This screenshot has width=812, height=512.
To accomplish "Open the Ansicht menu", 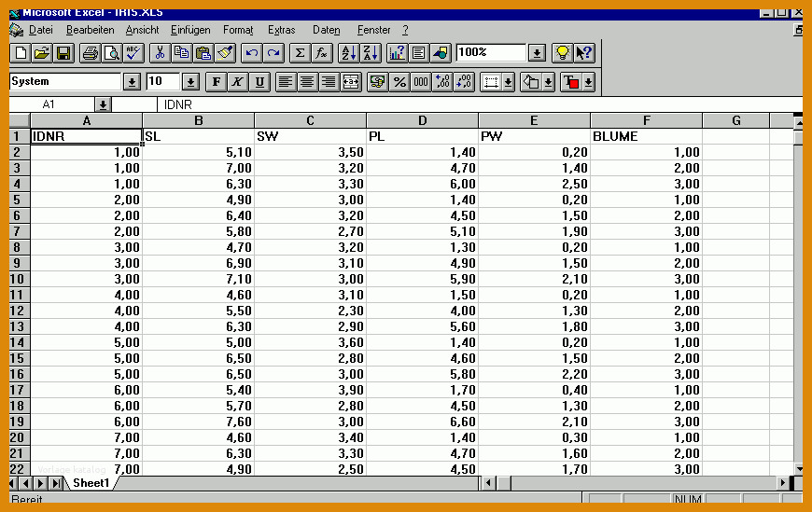I will pos(143,30).
